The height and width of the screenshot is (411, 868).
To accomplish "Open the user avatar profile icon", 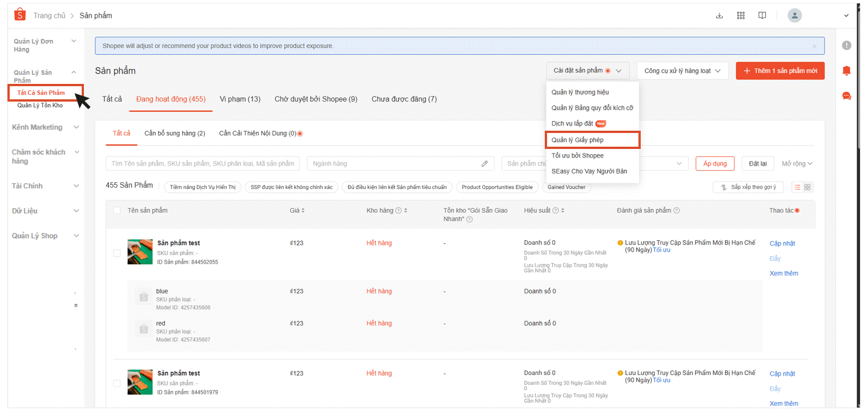I will coord(794,15).
